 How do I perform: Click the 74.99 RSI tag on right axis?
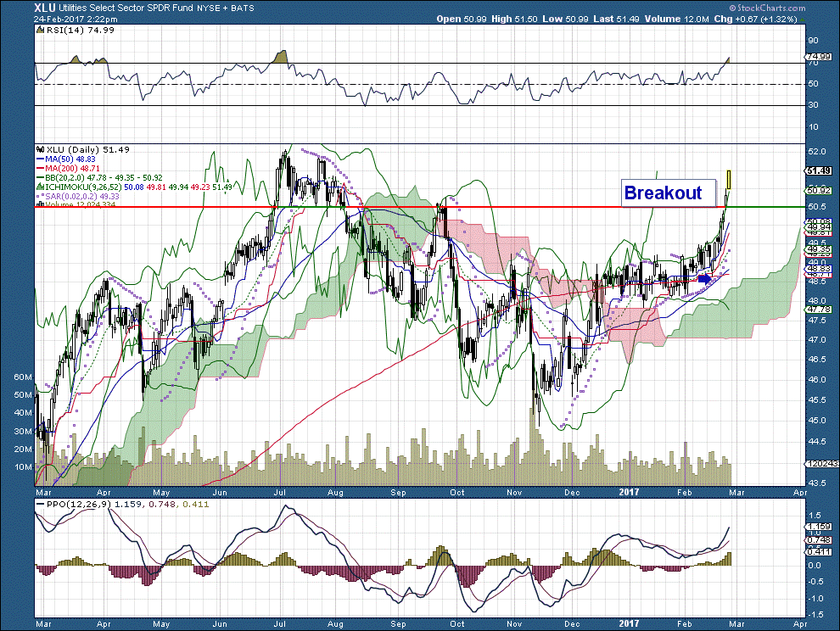tap(820, 56)
